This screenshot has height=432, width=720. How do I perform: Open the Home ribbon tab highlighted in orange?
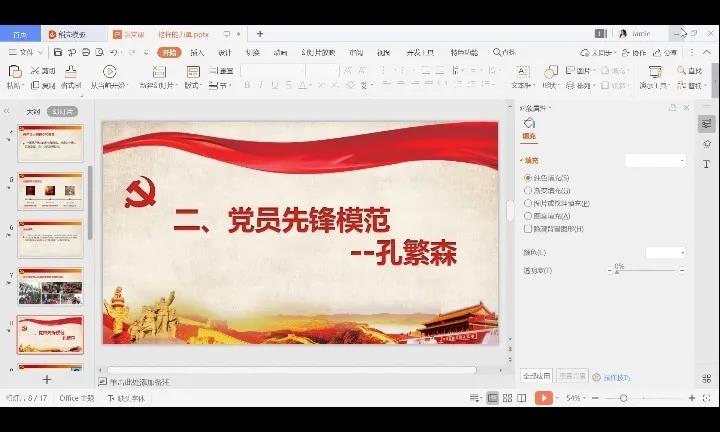(170, 52)
